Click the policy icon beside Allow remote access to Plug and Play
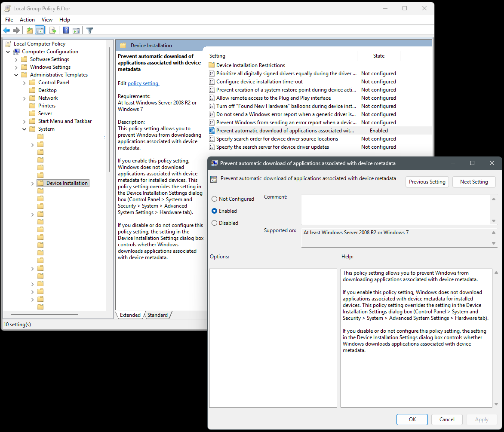Viewport: 504px width, 432px height. tap(212, 98)
